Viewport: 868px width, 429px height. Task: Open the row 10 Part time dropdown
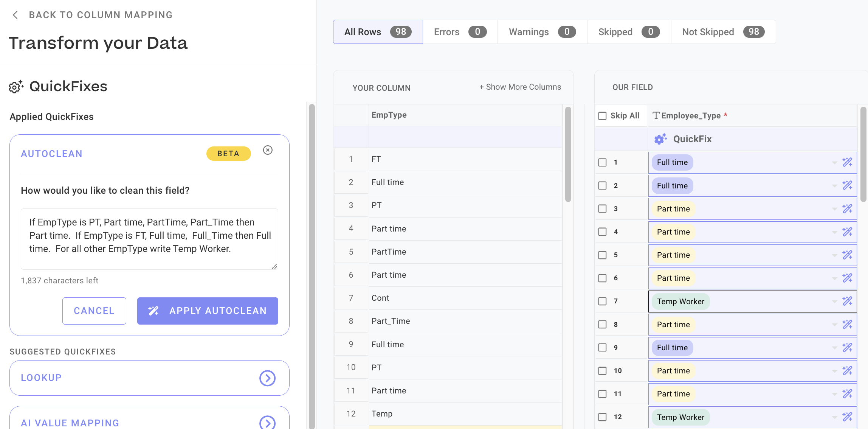(x=834, y=371)
